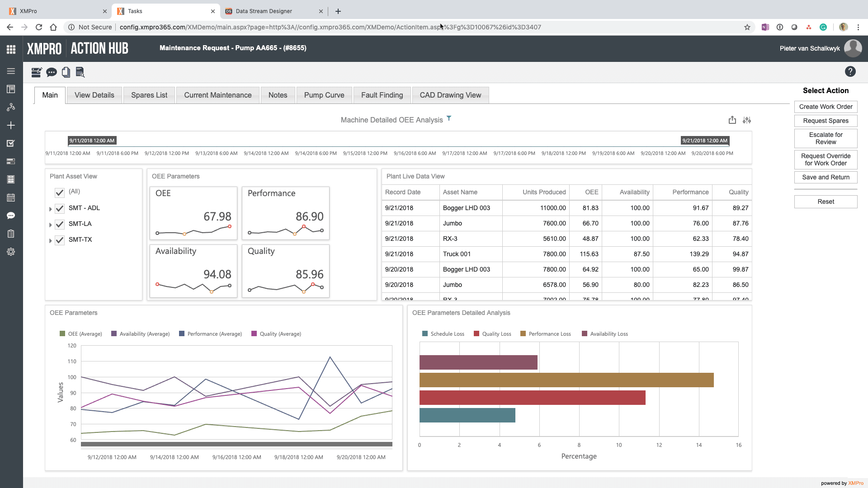868x488 pixels.
Task: Untick the SMT-LA checkbox
Action: pyautogui.click(x=59, y=224)
